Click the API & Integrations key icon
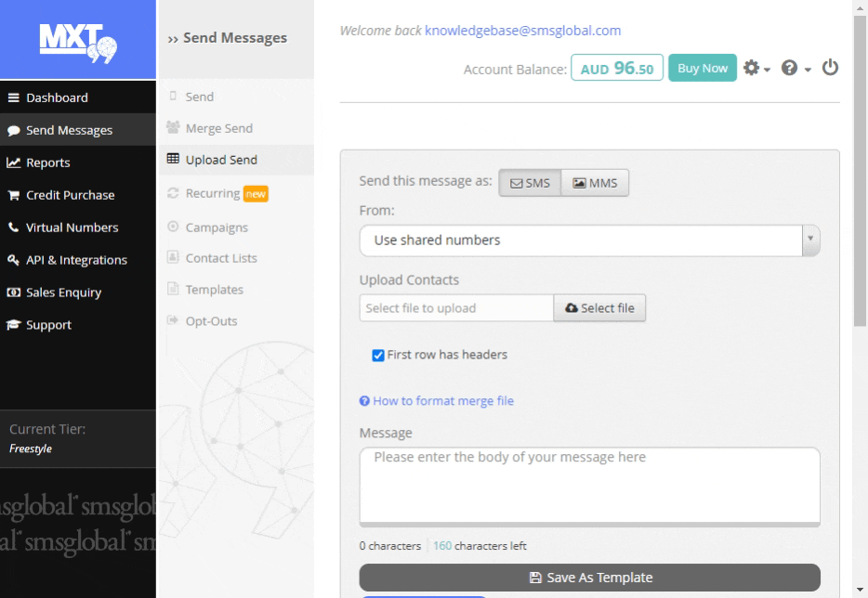Image resolution: width=868 pixels, height=598 pixels. coord(13,260)
